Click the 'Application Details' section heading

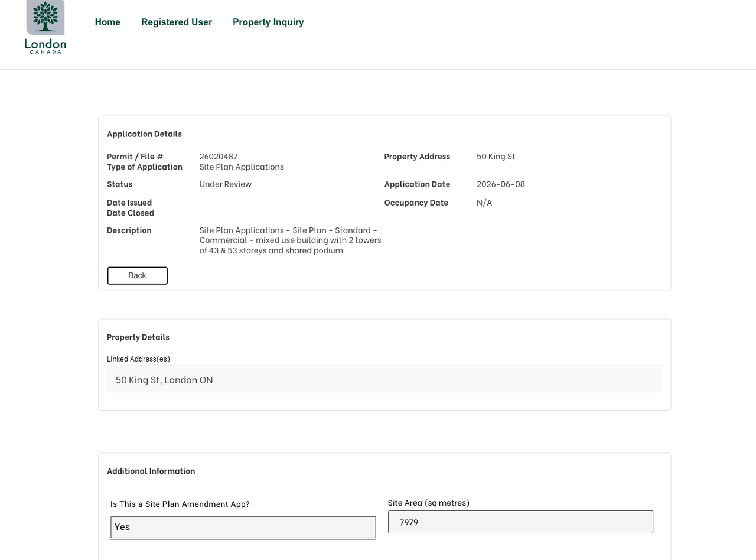pyautogui.click(x=145, y=134)
